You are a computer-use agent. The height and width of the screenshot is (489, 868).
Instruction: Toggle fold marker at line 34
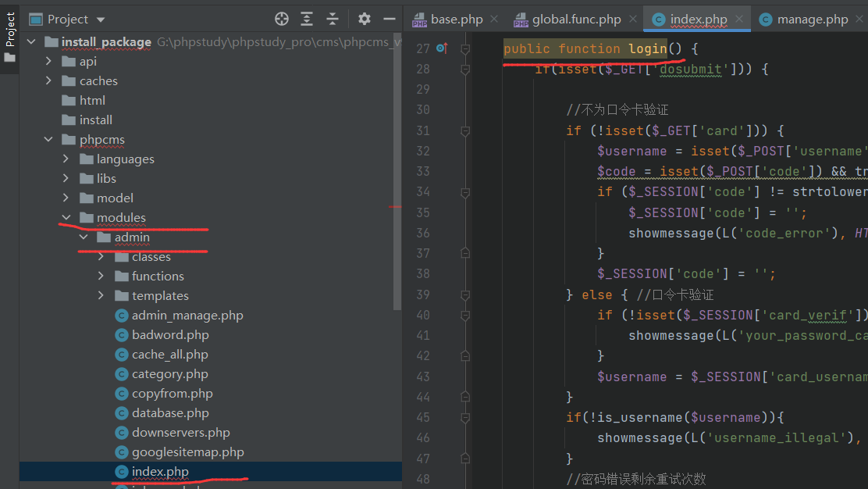click(x=465, y=192)
